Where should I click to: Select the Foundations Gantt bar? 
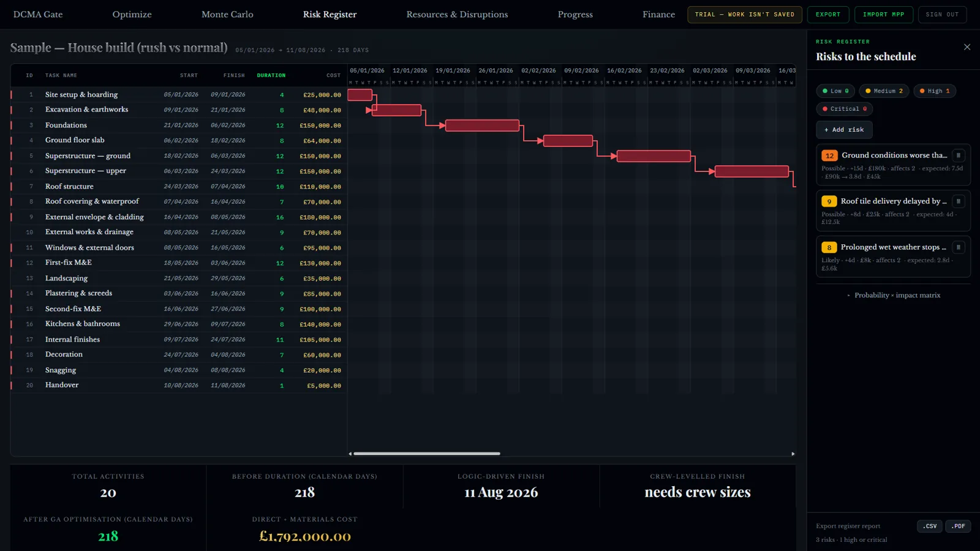pos(482,126)
